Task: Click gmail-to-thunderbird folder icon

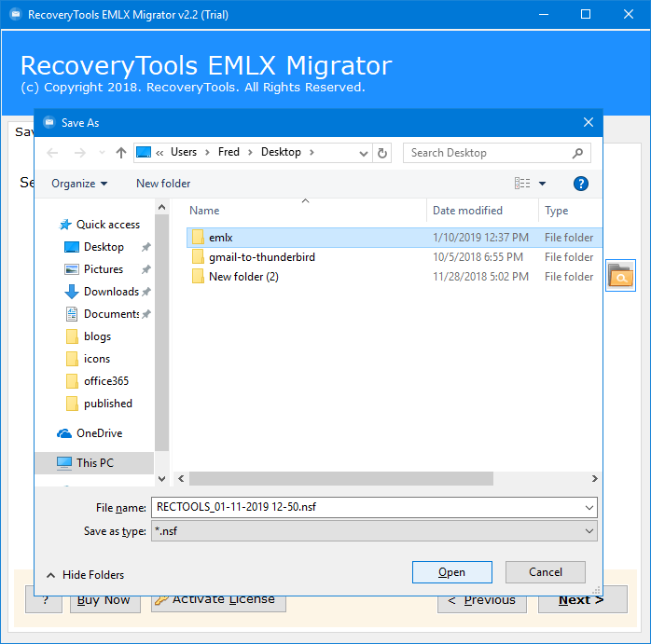Action: click(x=198, y=257)
